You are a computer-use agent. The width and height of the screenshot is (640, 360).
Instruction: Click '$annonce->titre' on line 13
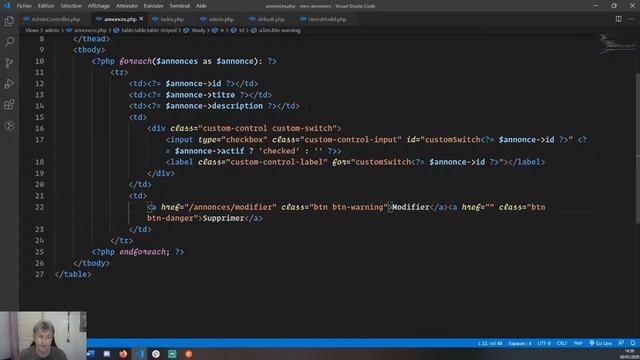[x=200, y=95]
